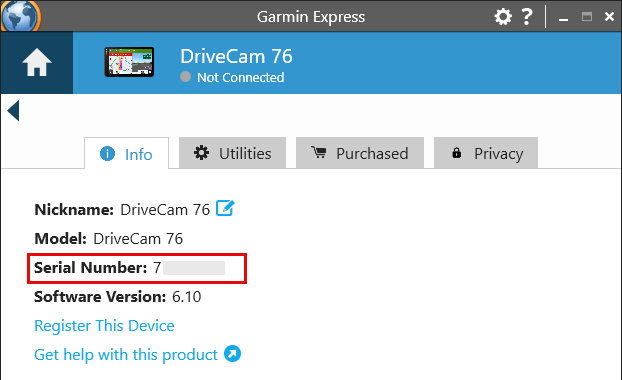
Task: Select the Nickname DriveCam 76 value
Action: [165, 210]
